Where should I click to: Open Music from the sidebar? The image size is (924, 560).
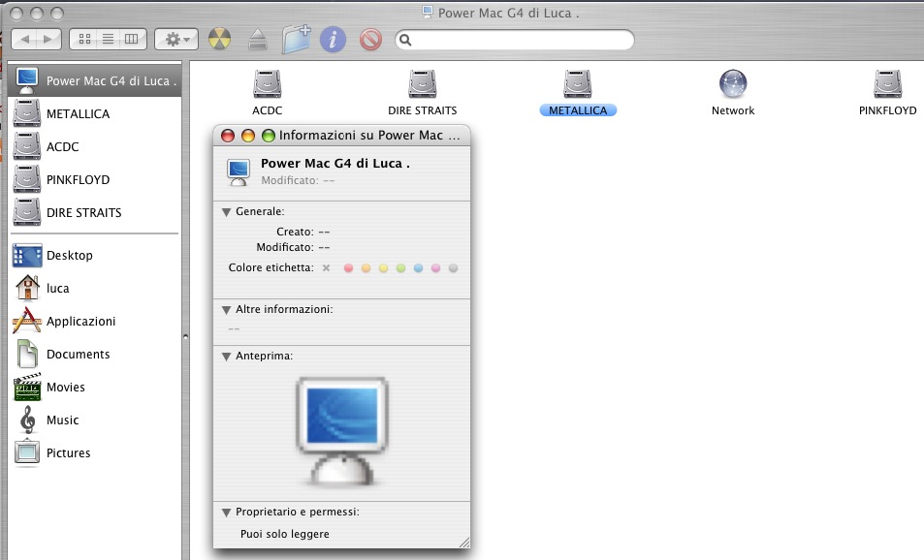pyautogui.click(x=94, y=420)
